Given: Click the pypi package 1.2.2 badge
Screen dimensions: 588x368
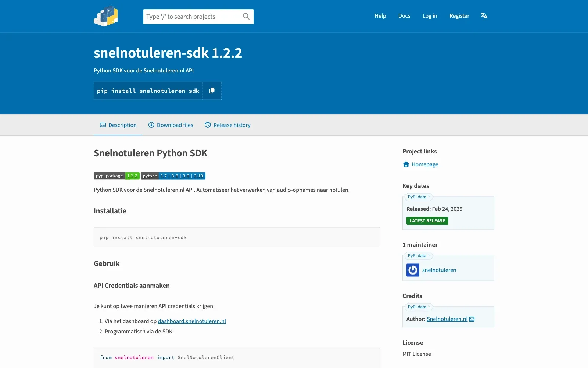Looking at the screenshot, I should point(116,176).
